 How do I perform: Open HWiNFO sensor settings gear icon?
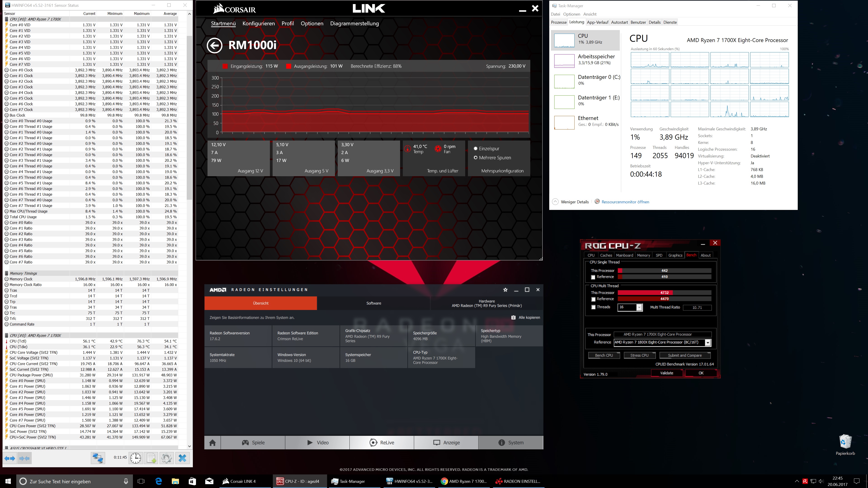tap(166, 458)
